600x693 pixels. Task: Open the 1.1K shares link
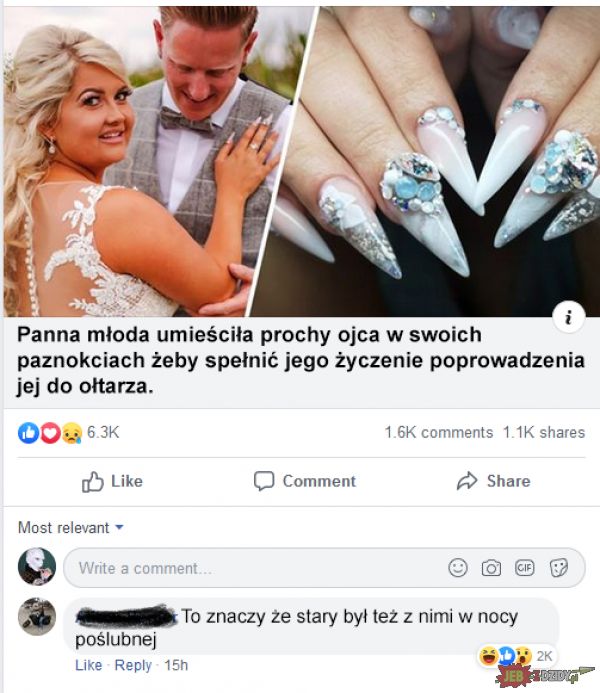pos(544,432)
